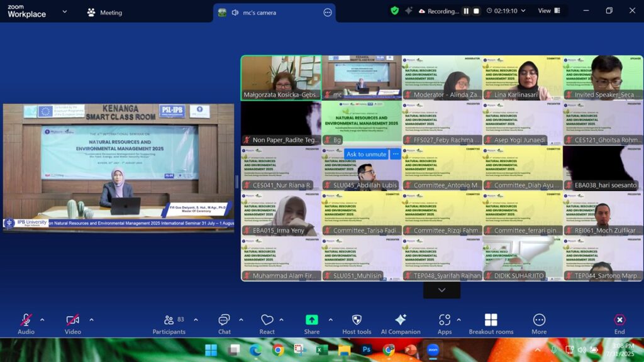
Task: Pause the cloud recording
Action: pyautogui.click(x=466, y=11)
